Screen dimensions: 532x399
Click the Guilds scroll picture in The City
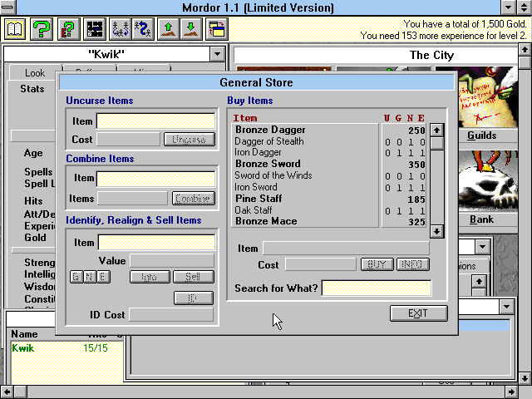click(x=487, y=97)
